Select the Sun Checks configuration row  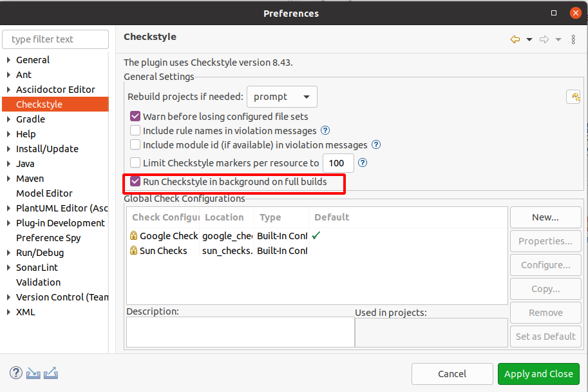317,250
